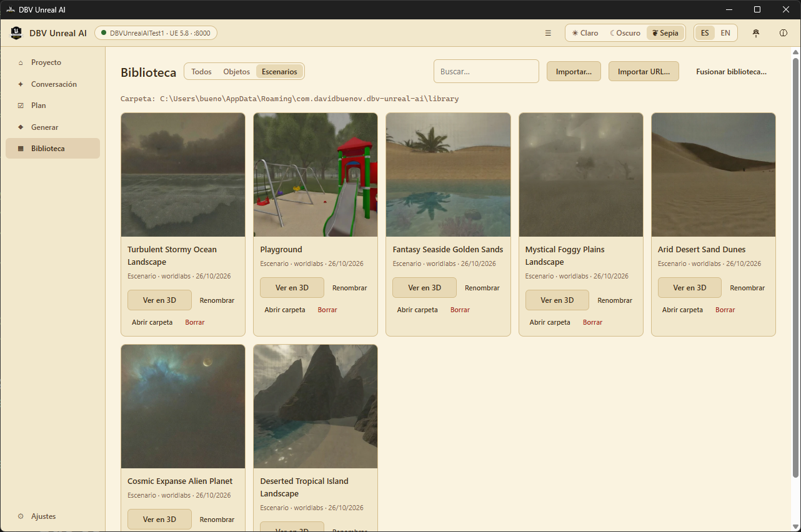
Task: Select Biblioteca in the sidebar
Action: [x=52, y=149]
